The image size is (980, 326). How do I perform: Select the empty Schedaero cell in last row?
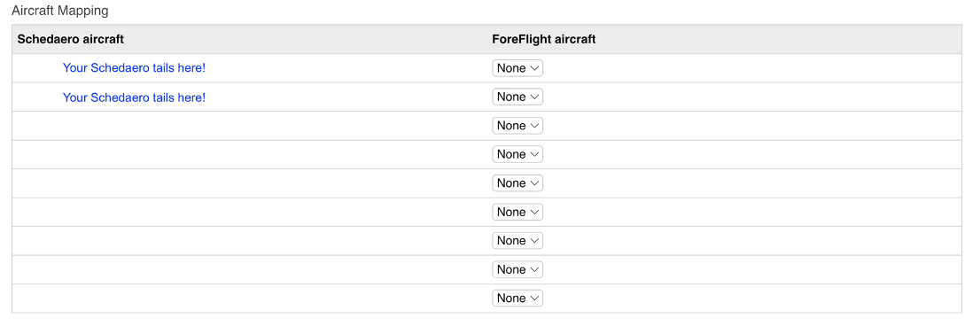(x=249, y=298)
